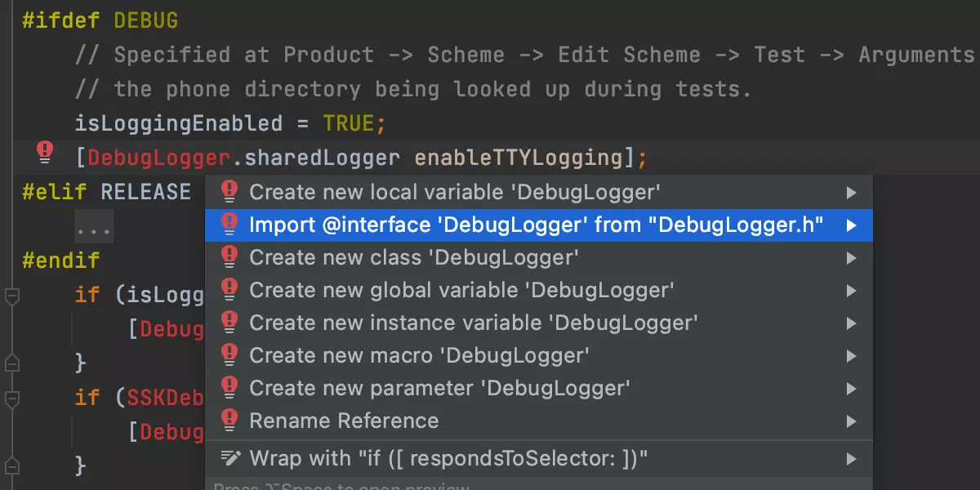
Task: Click the error icon beside 'Create new macro'
Action: pos(229,355)
